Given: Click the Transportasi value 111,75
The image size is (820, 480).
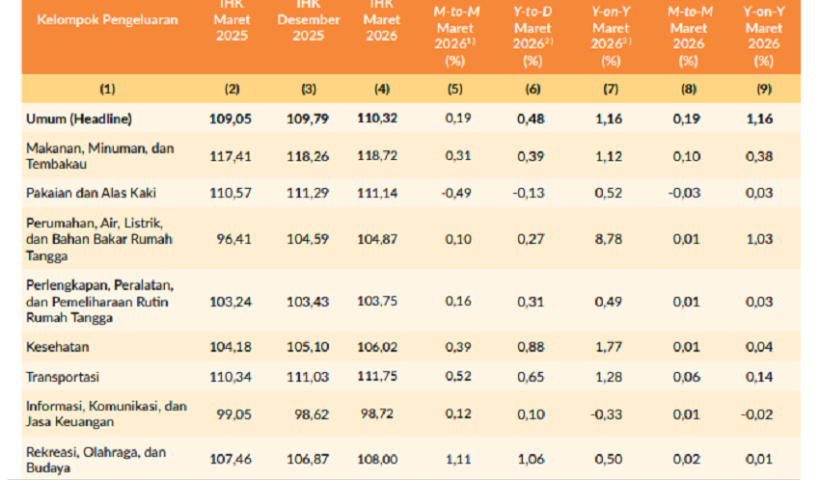Looking at the screenshot, I should [381, 375].
